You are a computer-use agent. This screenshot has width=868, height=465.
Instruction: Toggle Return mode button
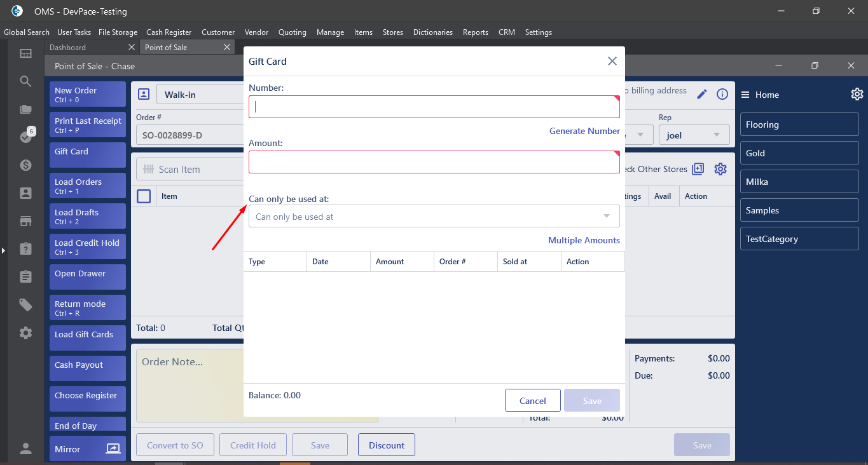[88, 307]
